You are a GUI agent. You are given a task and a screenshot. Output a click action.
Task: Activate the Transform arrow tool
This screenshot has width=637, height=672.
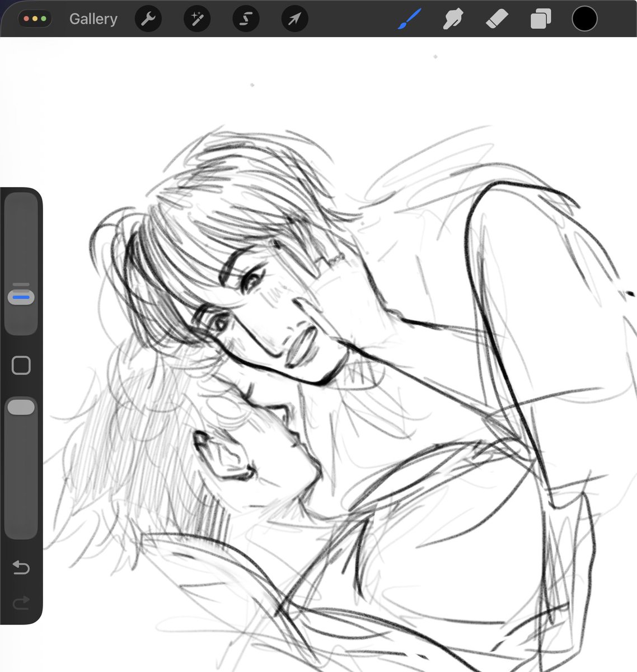(294, 19)
